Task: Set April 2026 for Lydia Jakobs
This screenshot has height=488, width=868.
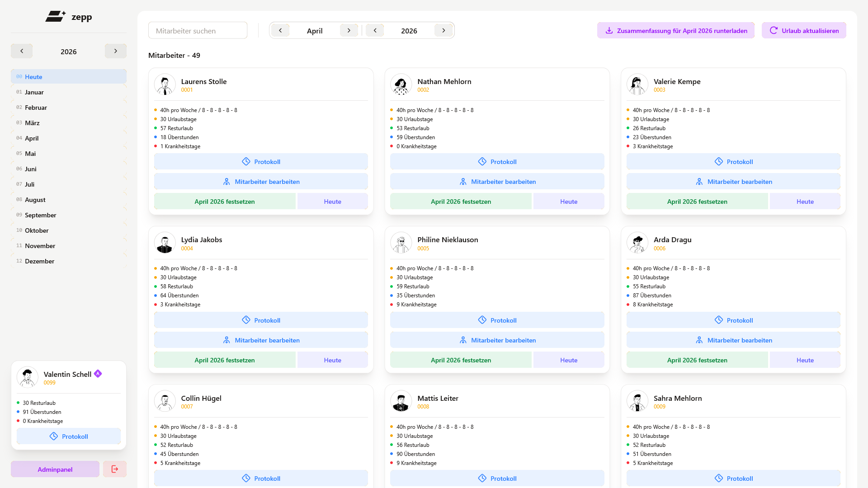Action: coord(225,360)
